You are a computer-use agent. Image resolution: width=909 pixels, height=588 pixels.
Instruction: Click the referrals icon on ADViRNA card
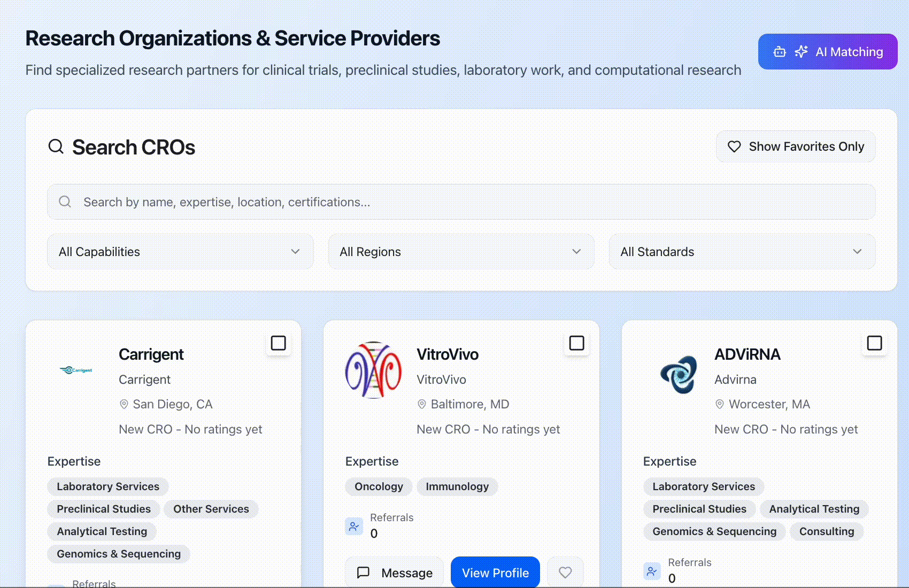[652, 571]
